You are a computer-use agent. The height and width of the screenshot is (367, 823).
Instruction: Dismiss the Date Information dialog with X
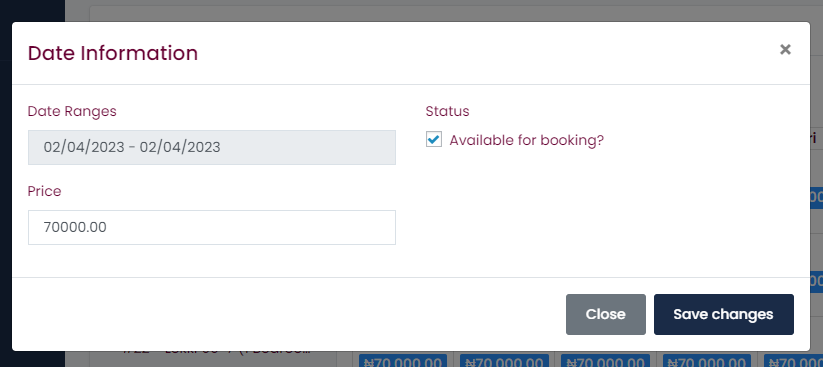pyautogui.click(x=785, y=49)
